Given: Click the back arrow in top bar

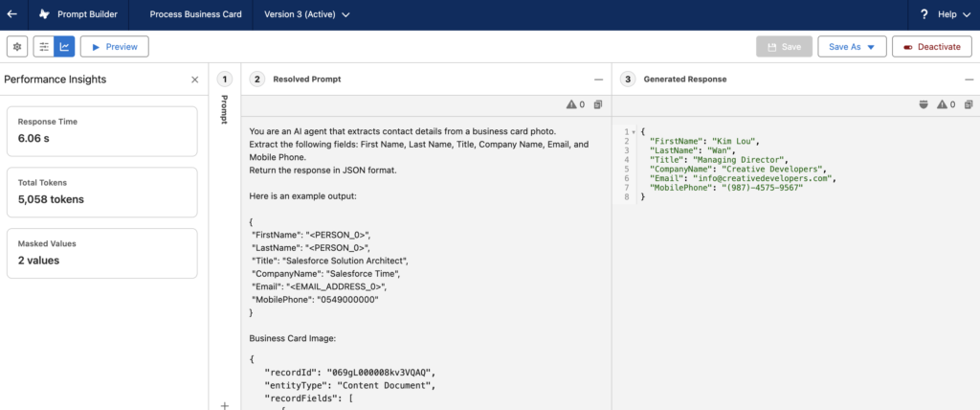Looking at the screenshot, I should pos(11,14).
